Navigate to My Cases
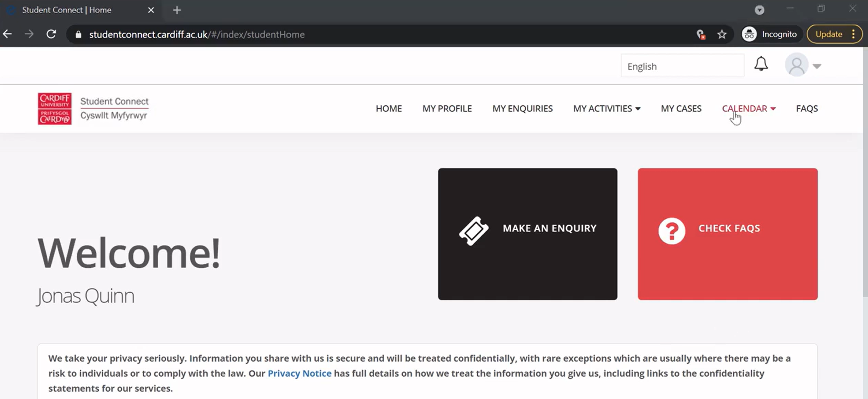Image resolution: width=868 pixels, height=399 pixels. (x=681, y=109)
